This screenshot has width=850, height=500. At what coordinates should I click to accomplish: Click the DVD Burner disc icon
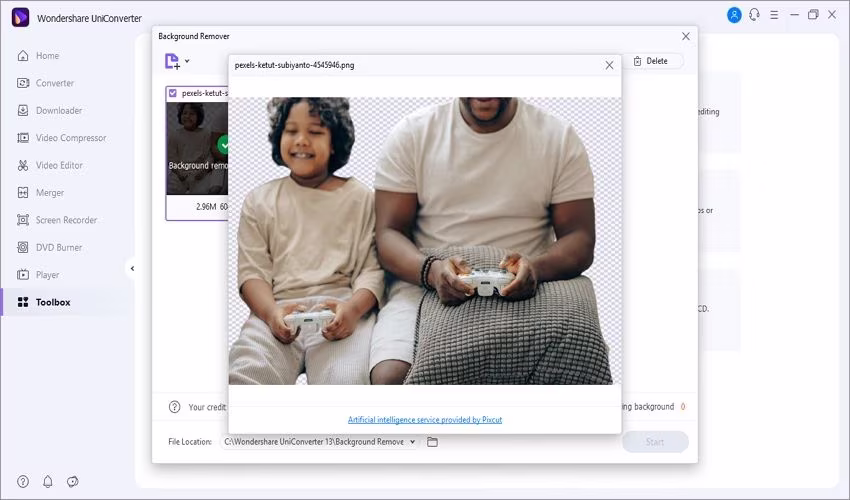click(23, 247)
